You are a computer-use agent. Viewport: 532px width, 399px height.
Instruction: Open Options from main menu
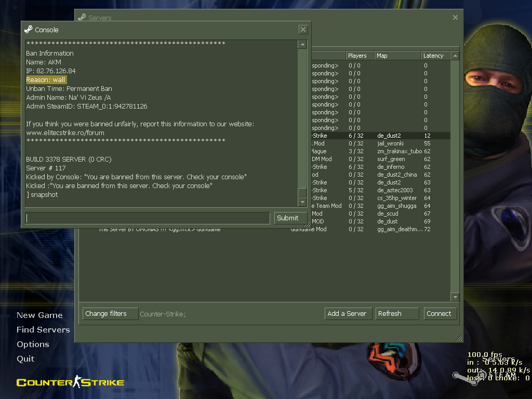click(33, 344)
